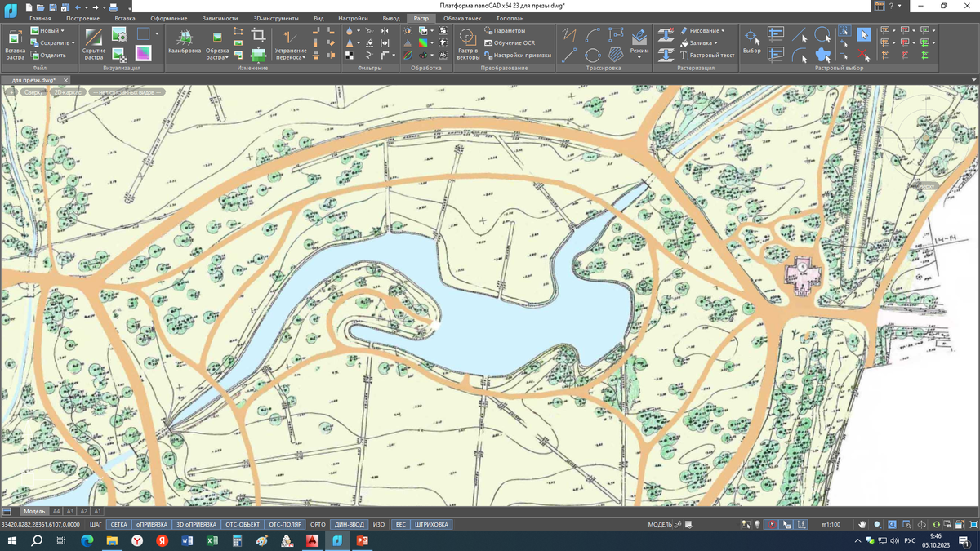Click the Выбор raster selection tool
The width and height of the screenshot is (980, 551).
[x=751, y=41]
